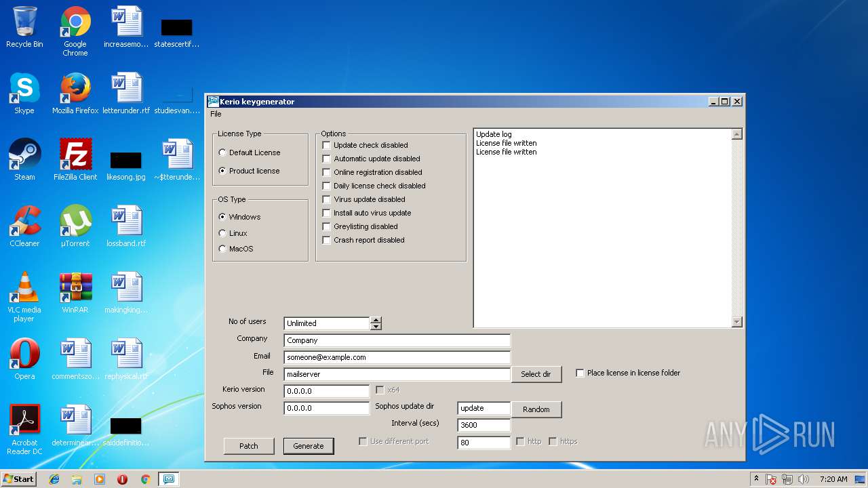
Task: Click log scrollbar up arrow
Action: pyautogui.click(x=737, y=134)
